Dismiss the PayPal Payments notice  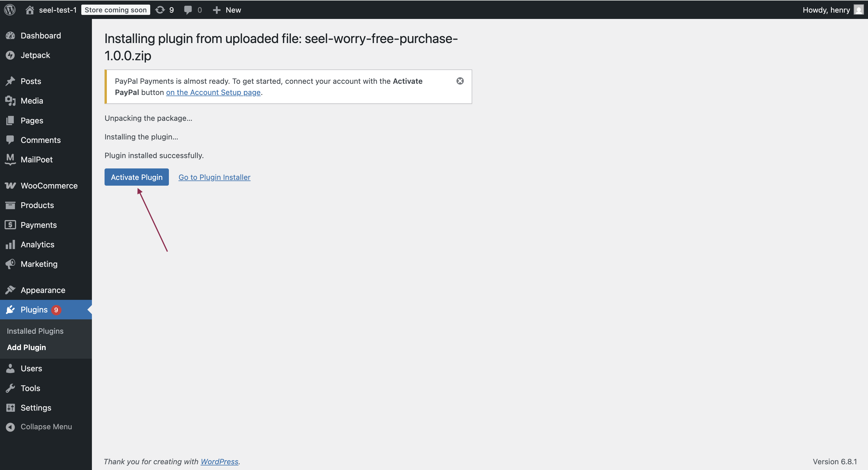coord(460,81)
